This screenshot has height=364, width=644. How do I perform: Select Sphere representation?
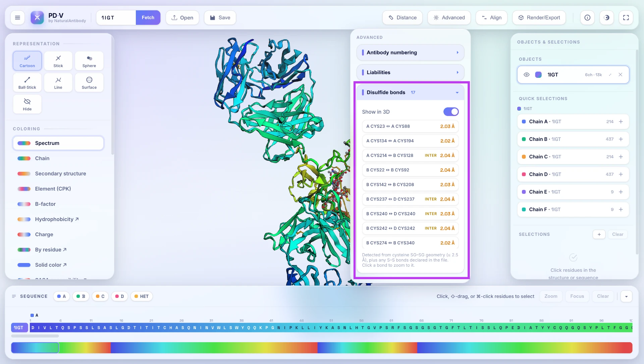[x=89, y=61]
